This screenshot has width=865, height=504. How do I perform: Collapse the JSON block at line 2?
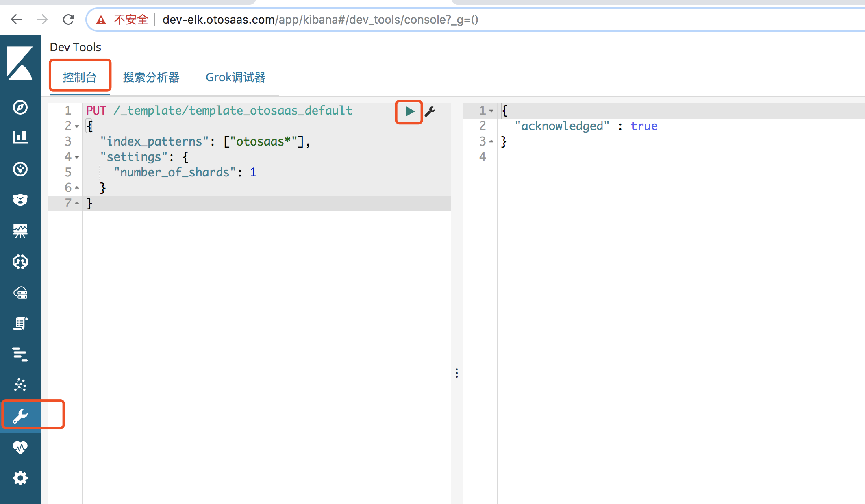coord(77,126)
